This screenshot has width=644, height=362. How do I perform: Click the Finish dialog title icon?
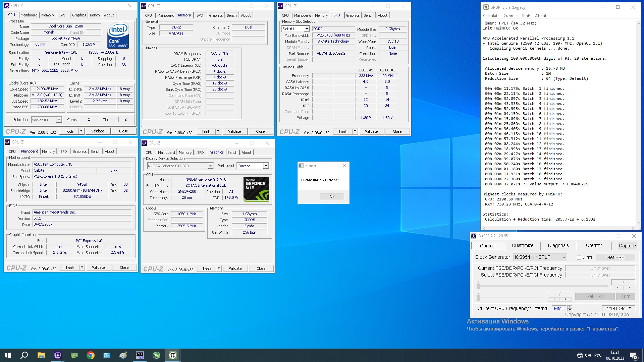301,166
